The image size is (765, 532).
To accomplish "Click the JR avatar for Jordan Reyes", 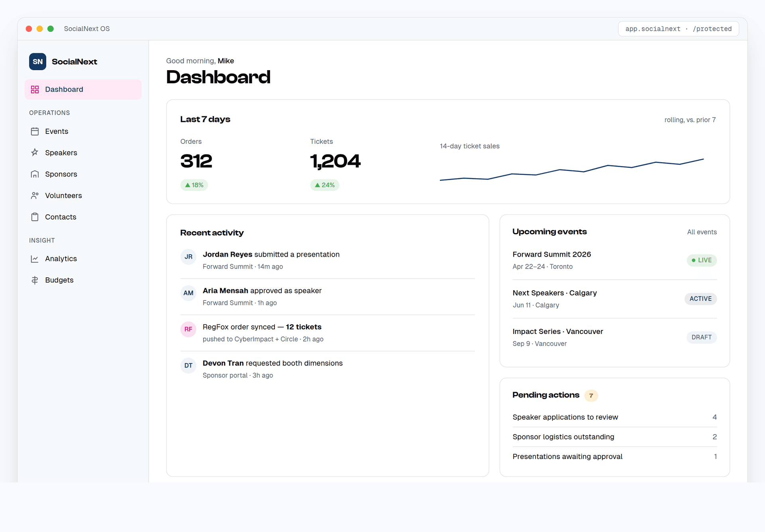I will click(x=188, y=257).
